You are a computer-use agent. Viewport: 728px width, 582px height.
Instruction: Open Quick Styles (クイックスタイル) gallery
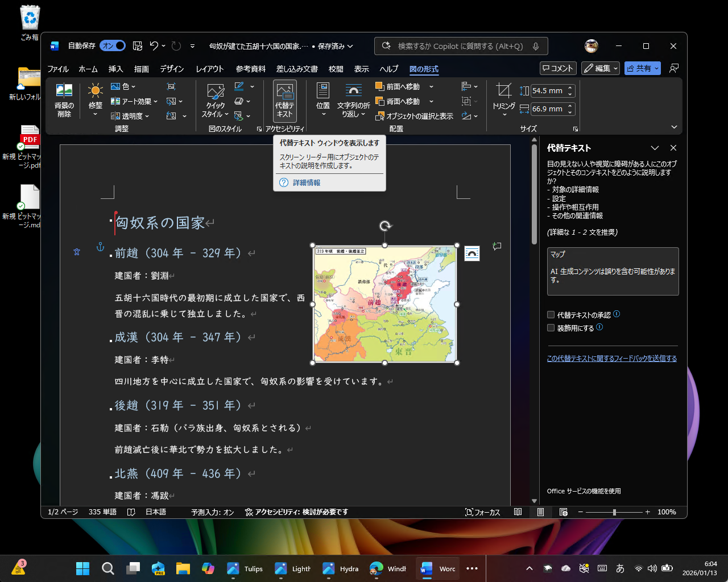tap(214, 101)
